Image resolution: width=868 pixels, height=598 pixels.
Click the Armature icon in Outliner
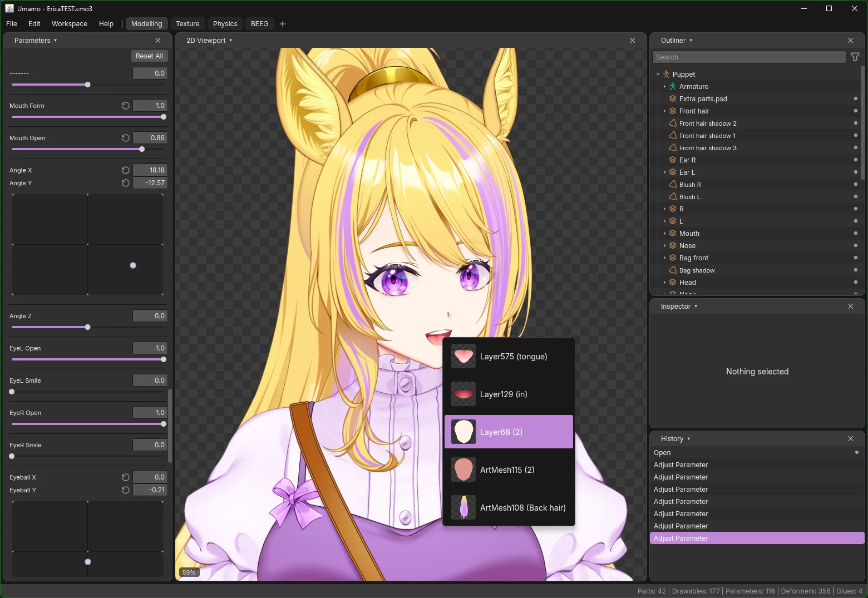point(673,86)
